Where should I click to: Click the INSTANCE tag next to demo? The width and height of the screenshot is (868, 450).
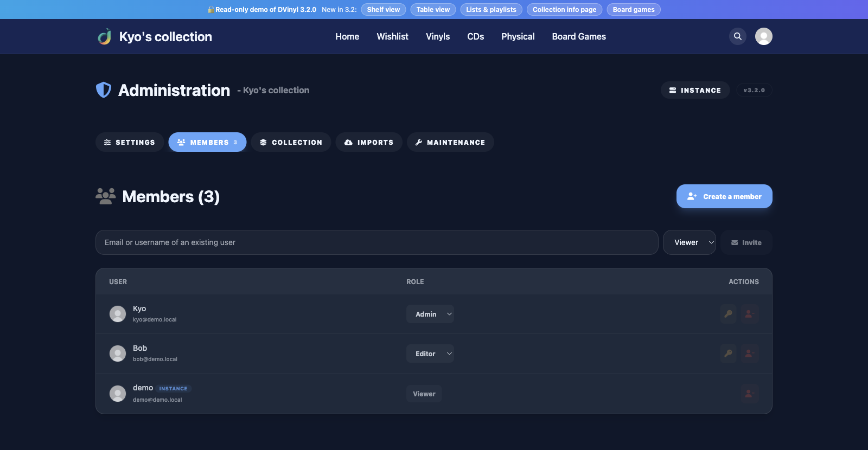(174, 388)
